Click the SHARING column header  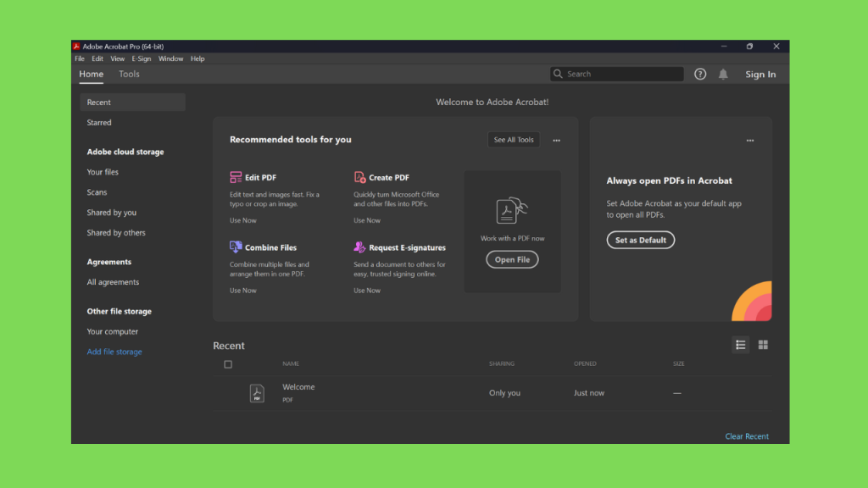point(502,363)
